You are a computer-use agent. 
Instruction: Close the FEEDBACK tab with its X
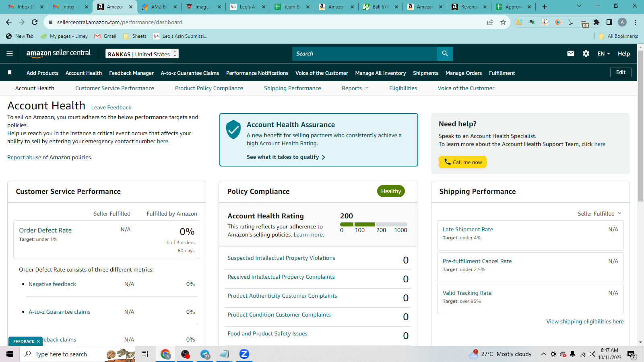pos(38,341)
